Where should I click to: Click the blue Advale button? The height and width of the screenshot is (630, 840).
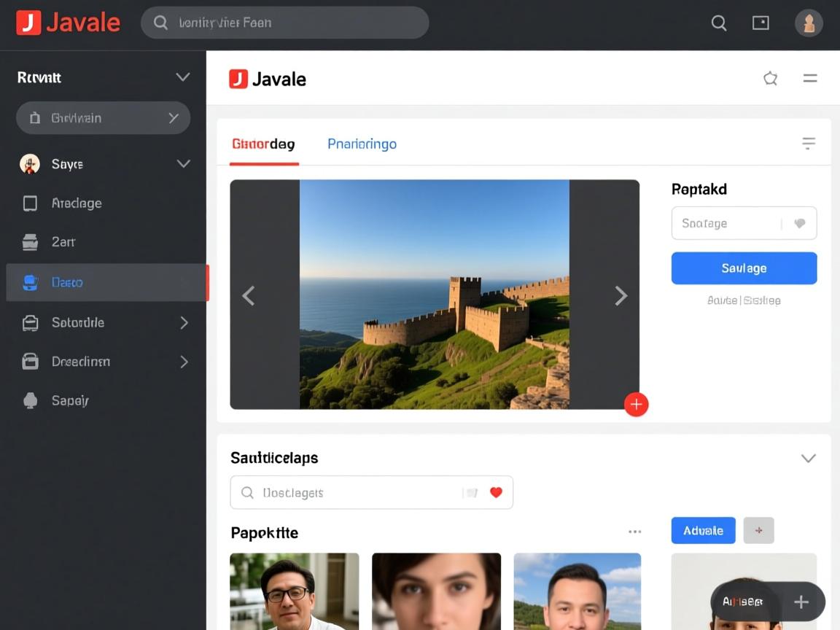[x=703, y=531]
